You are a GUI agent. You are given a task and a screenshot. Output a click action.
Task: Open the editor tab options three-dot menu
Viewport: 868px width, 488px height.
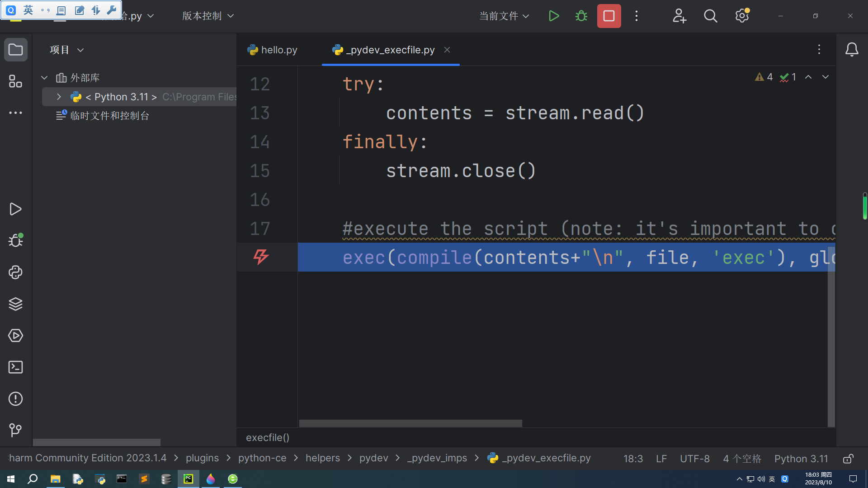819,50
